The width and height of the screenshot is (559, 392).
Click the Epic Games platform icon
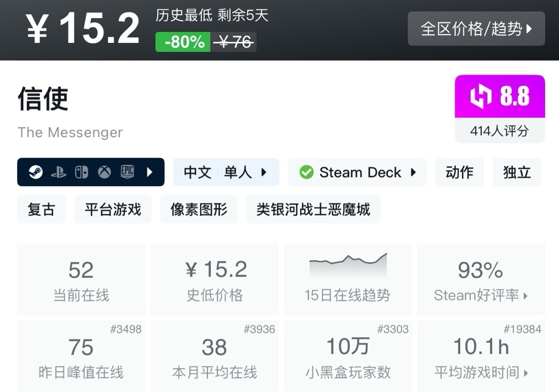coord(127,172)
